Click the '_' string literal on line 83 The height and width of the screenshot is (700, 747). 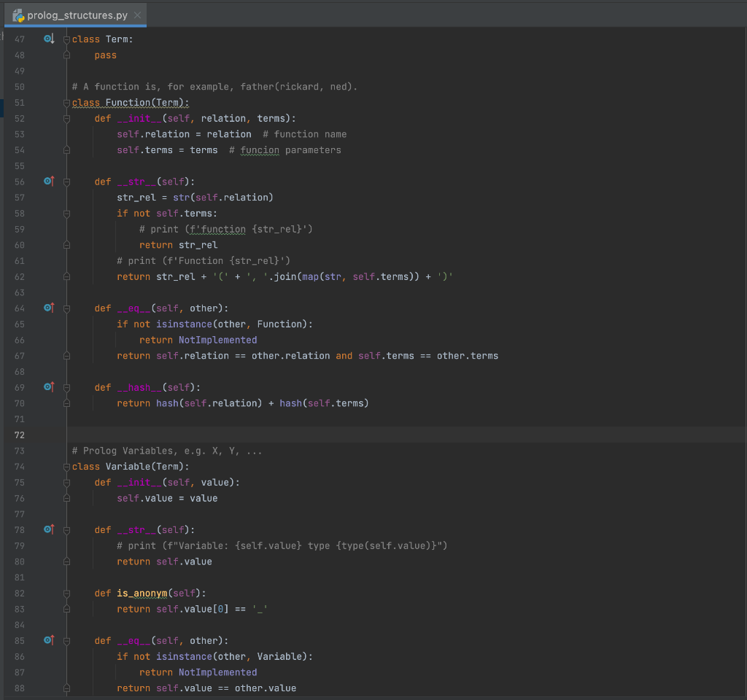[x=260, y=609]
